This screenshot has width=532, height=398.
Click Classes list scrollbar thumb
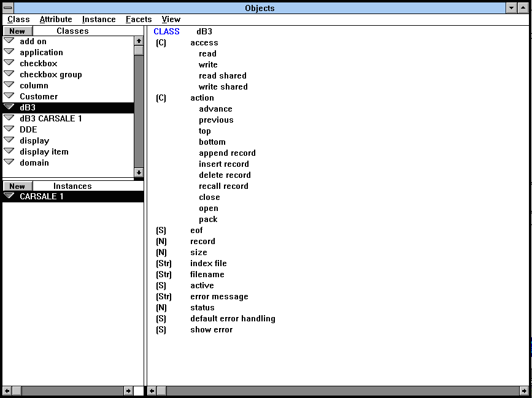139,51
